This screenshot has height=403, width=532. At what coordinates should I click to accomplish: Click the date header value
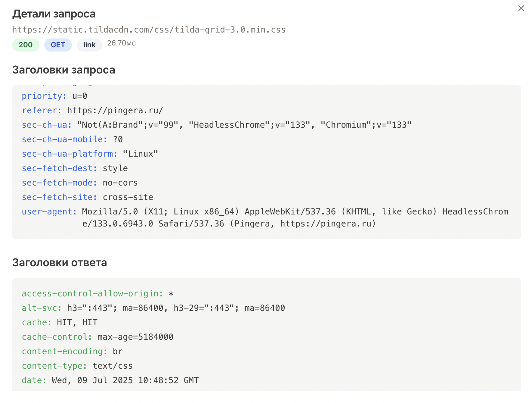click(x=125, y=380)
